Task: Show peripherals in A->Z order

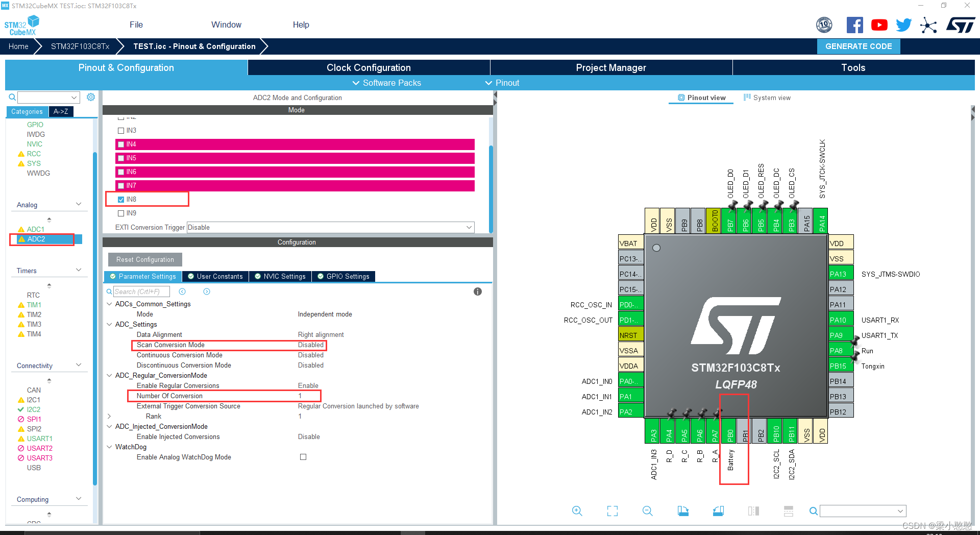Action: pos(61,111)
